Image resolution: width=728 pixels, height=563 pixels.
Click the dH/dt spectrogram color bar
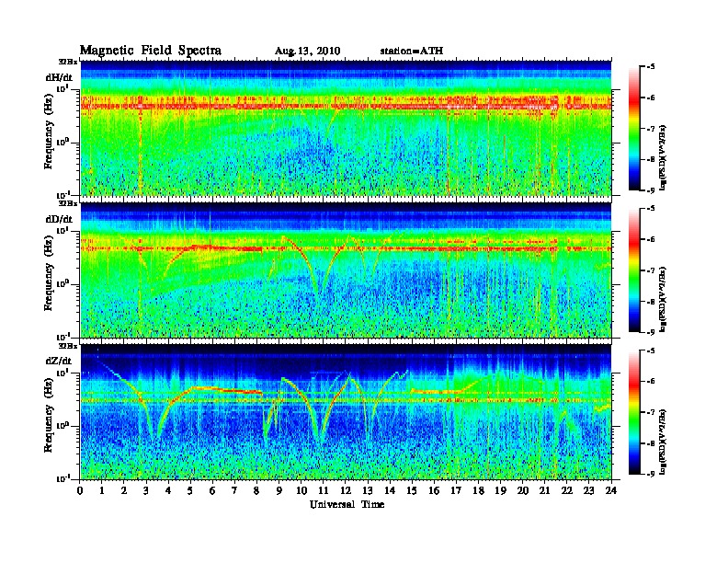(x=634, y=129)
